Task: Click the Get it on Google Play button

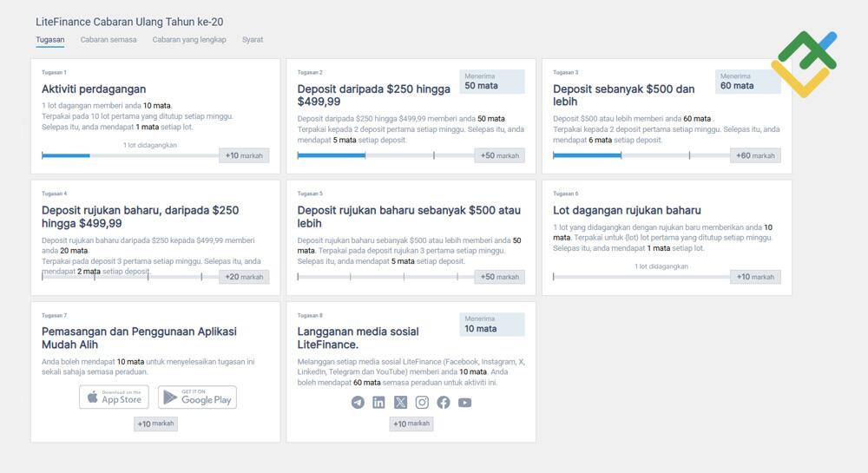Action: (198, 397)
